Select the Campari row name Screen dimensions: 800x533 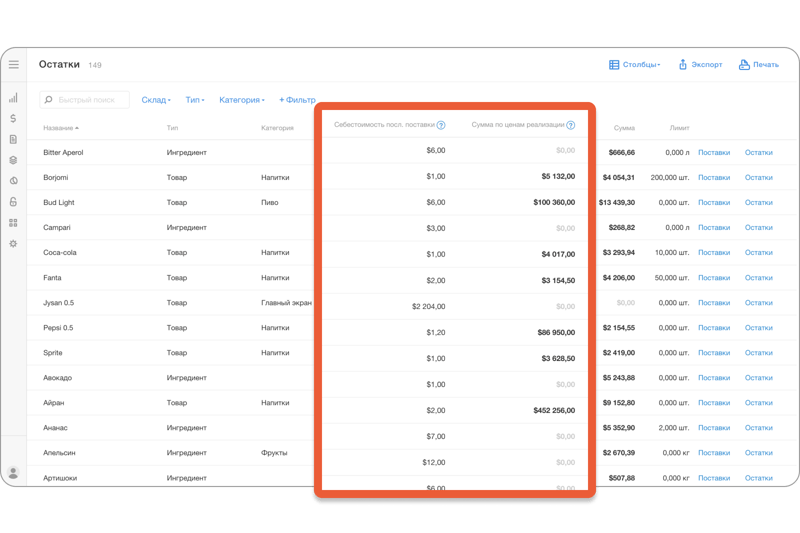(x=57, y=227)
